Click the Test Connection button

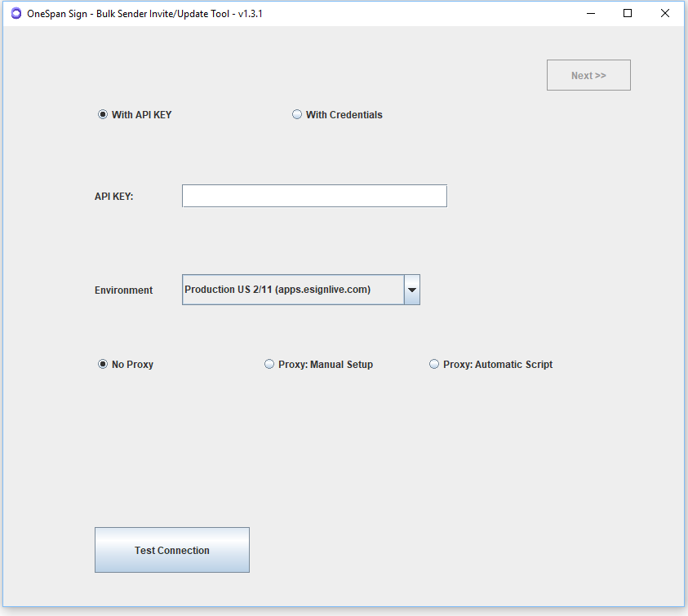(172, 550)
